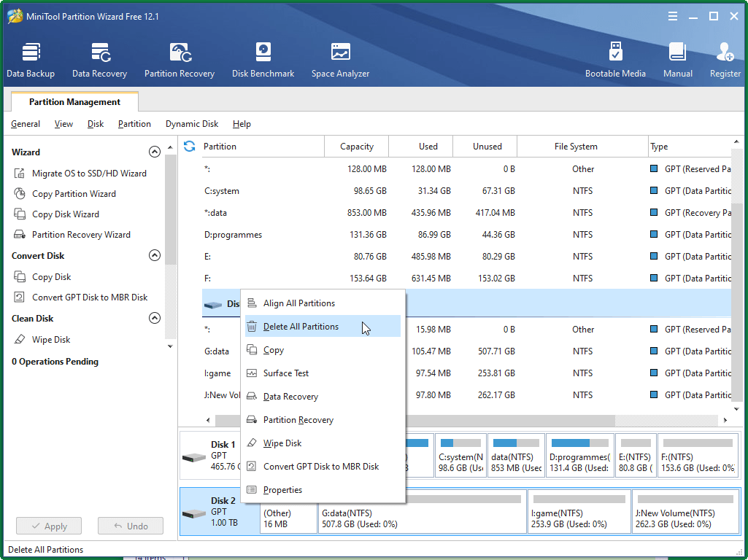748x560 pixels.
Task: Open the Partition Recovery tool
Action: (180, 60)
